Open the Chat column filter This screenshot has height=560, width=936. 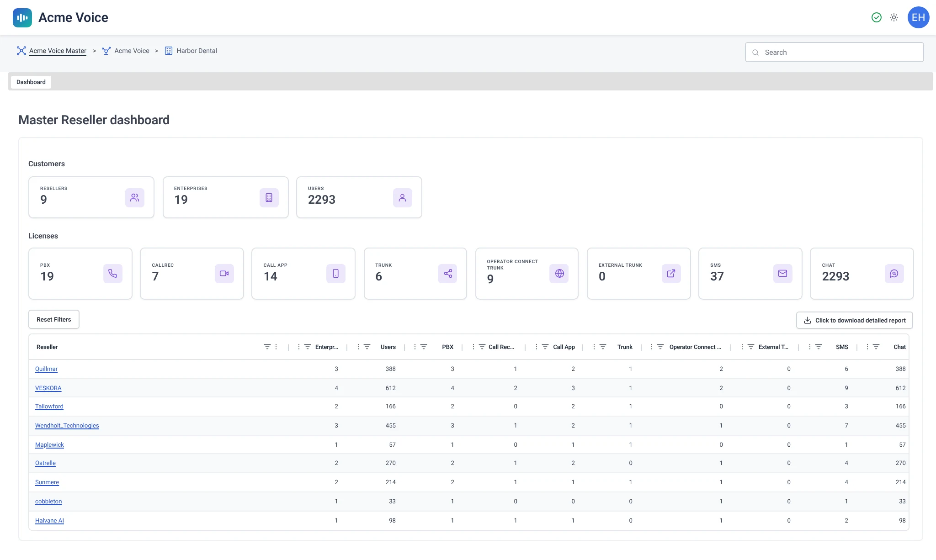876,347
